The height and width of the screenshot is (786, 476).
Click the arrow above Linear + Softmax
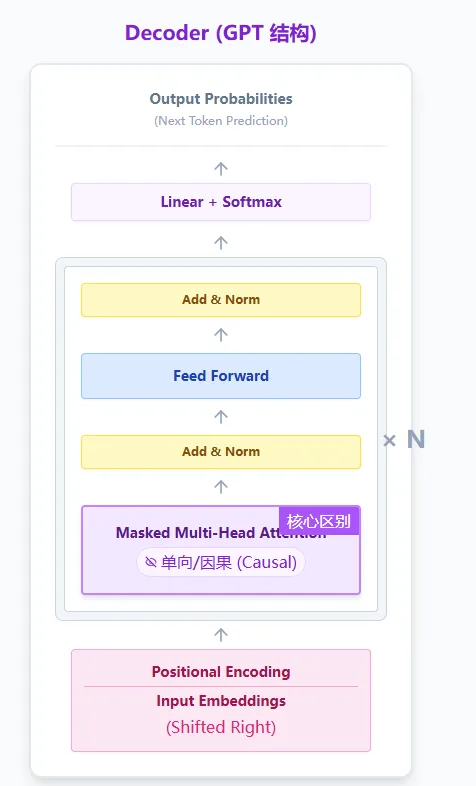(221, 169)
